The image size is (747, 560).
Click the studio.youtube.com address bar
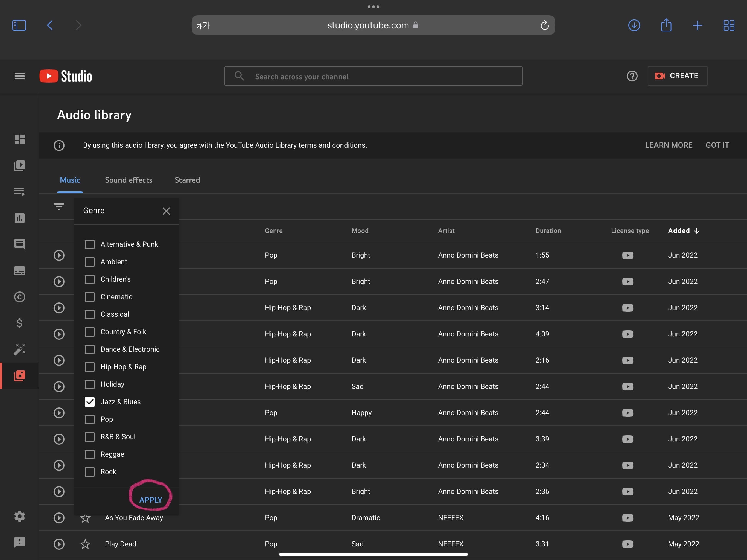[x=373, y=25]
